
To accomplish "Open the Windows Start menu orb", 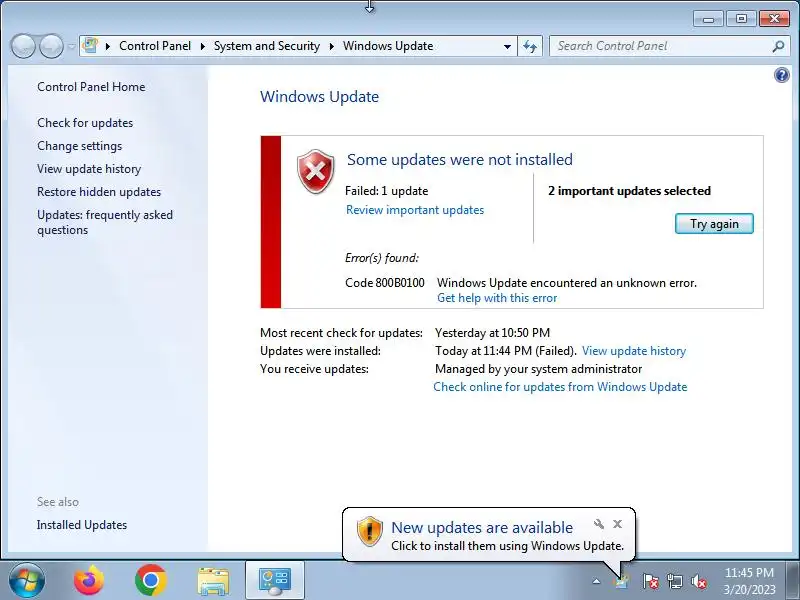I will 27,581.
